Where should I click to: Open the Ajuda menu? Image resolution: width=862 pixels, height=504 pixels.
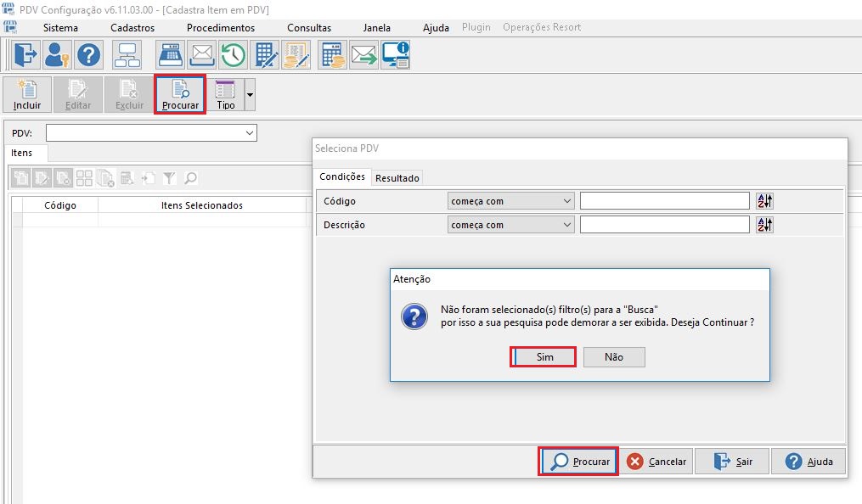tap(436, 27)
